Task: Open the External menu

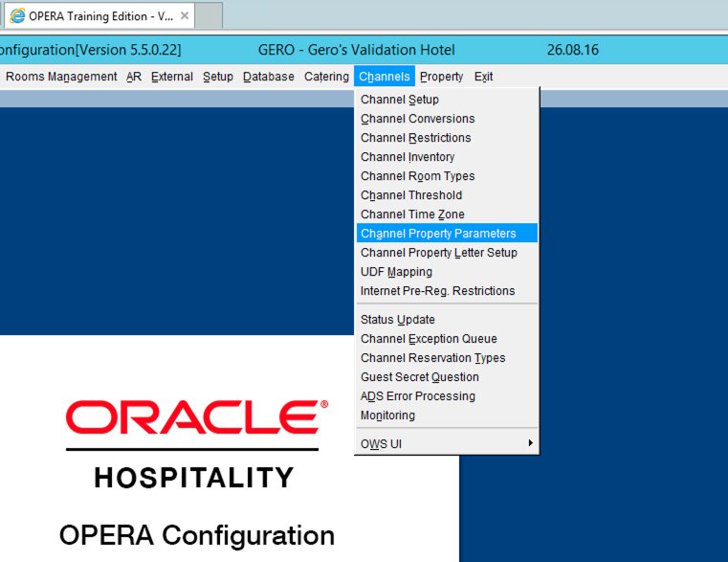Action: coord(172,77)
